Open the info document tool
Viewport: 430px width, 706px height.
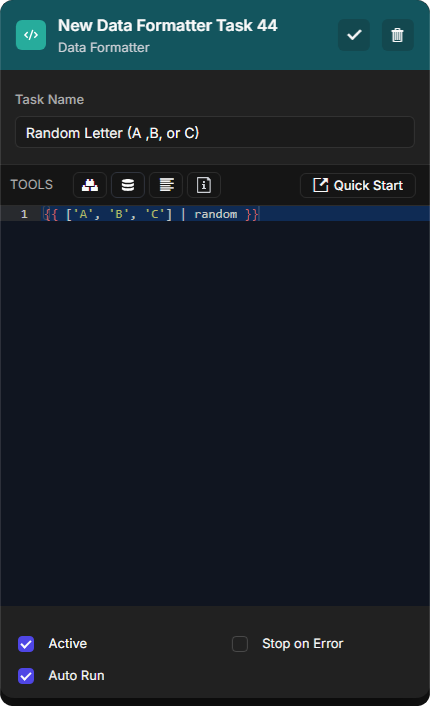click(204, 185)
